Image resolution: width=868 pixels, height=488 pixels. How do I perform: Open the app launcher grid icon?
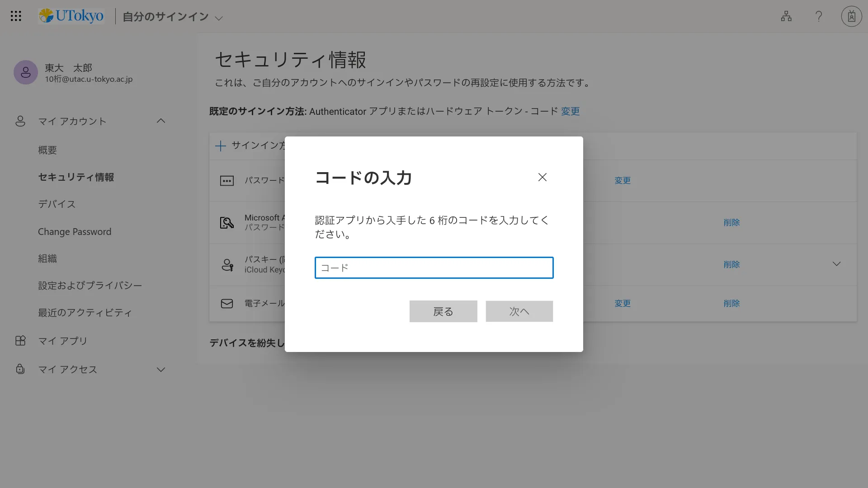(16, 16)
